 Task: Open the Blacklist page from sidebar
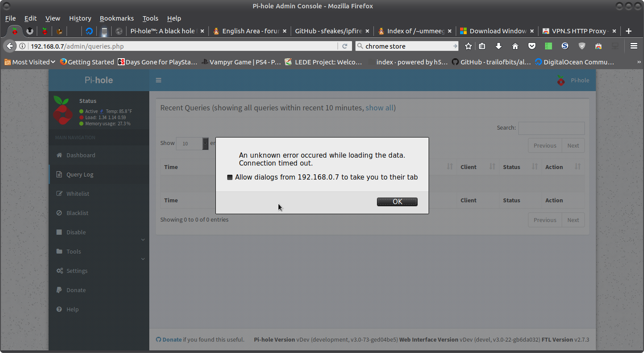[78, 213]
